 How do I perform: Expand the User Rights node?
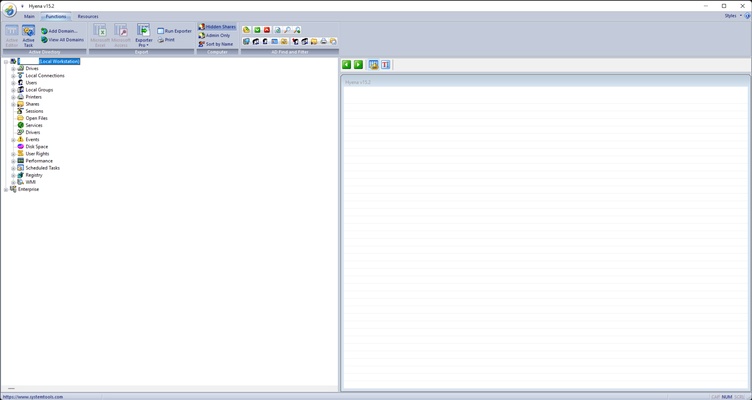click(x=13, y=153)
